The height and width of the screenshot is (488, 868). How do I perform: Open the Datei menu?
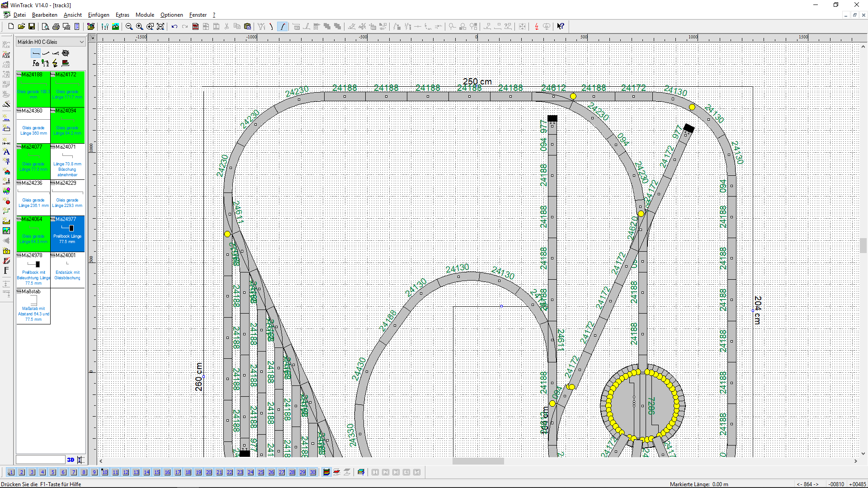pos(19,15)
